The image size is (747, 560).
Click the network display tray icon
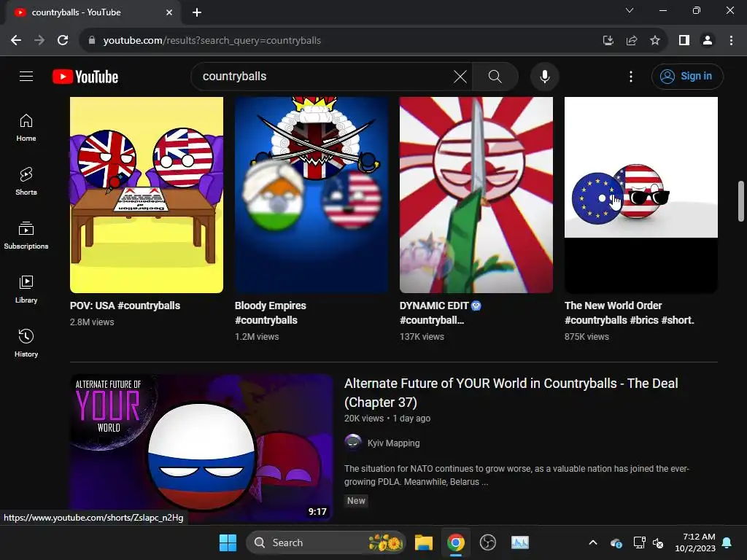(639, 542)
